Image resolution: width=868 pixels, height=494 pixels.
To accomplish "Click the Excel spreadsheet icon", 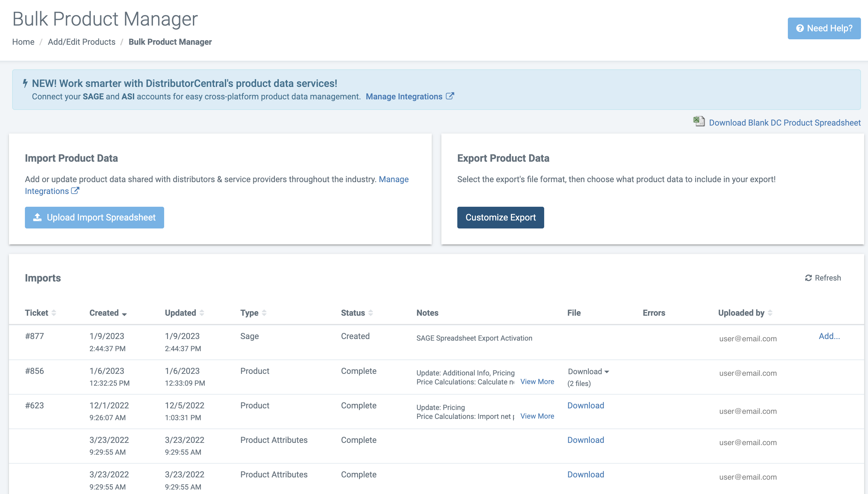I will (x=698, y=121).
